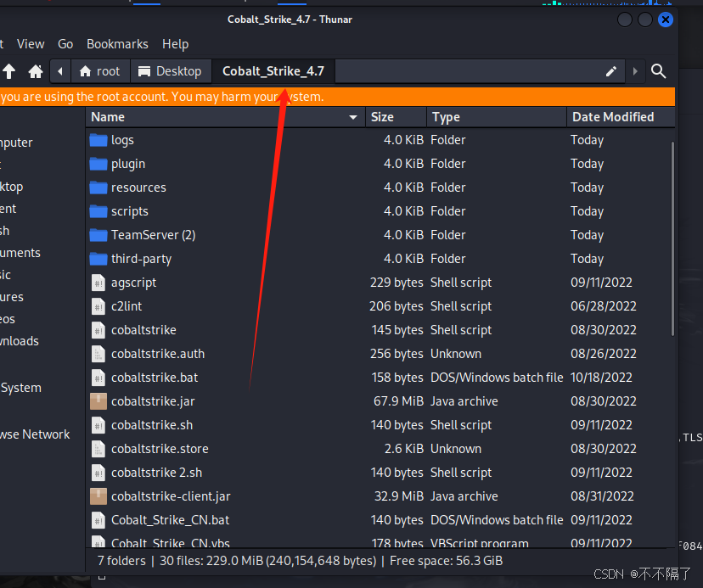The width and height of the screenshot is (703, 588).
Task: Open search with magnifier icon
Action: click(x=658, y=71)
